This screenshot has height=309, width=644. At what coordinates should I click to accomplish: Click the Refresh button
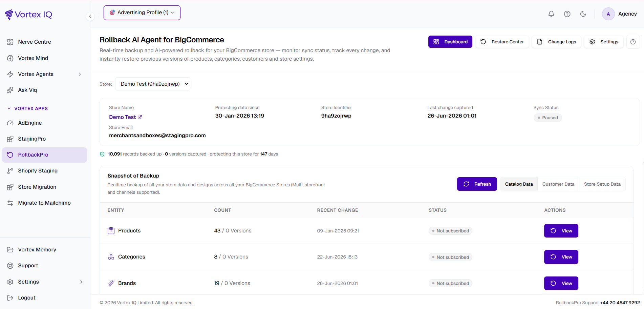pyautogui.click(x=477, y=184)
